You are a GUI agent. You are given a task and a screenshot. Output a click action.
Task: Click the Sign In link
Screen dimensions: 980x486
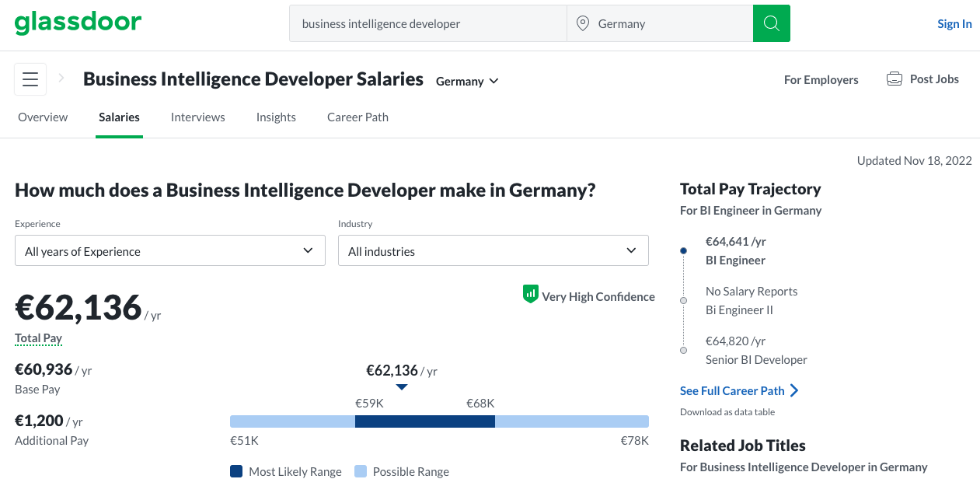(x=954, y=23)
